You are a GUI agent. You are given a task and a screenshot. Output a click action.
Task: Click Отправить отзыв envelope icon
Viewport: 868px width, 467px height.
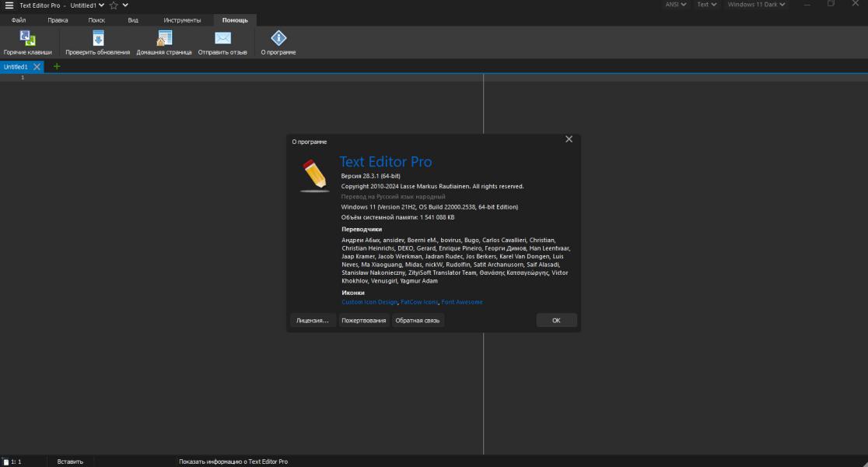point(222,37)
